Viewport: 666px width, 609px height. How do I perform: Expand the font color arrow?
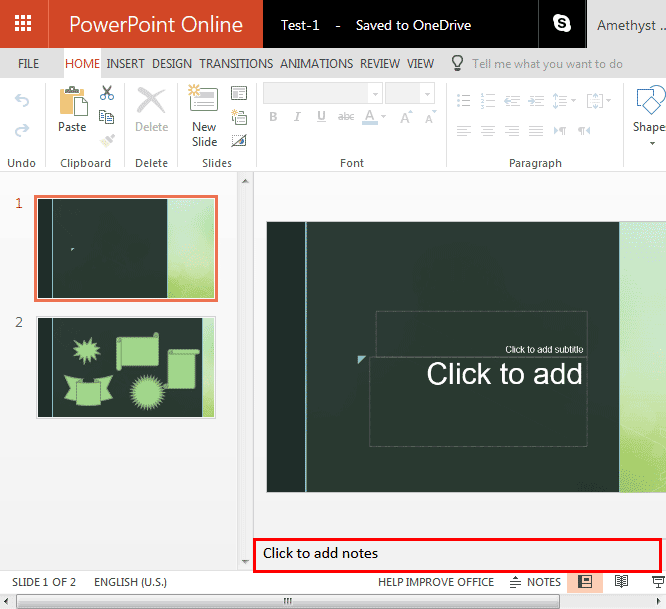coord(384,116)
